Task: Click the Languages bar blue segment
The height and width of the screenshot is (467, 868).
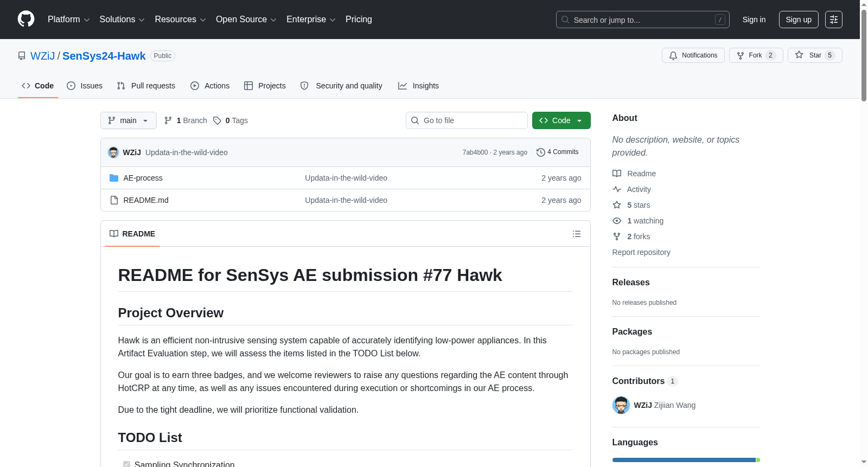Action: point(684,460)
